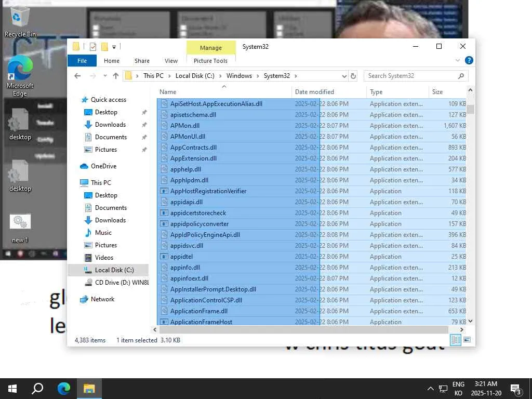The image size is (532, 399).
Task: Open the Share ribbon tab
Action: [x=142, y=61]
